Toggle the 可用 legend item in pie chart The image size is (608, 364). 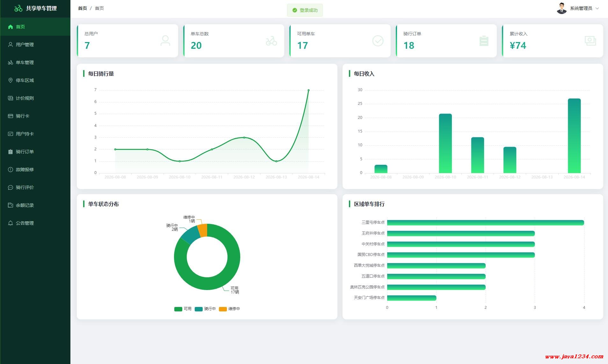[183, 309]
